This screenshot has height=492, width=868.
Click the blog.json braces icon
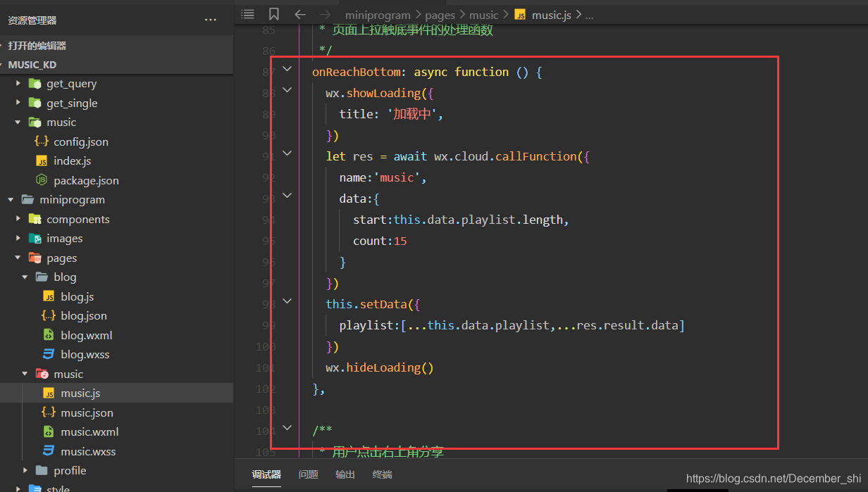point(49,315)
